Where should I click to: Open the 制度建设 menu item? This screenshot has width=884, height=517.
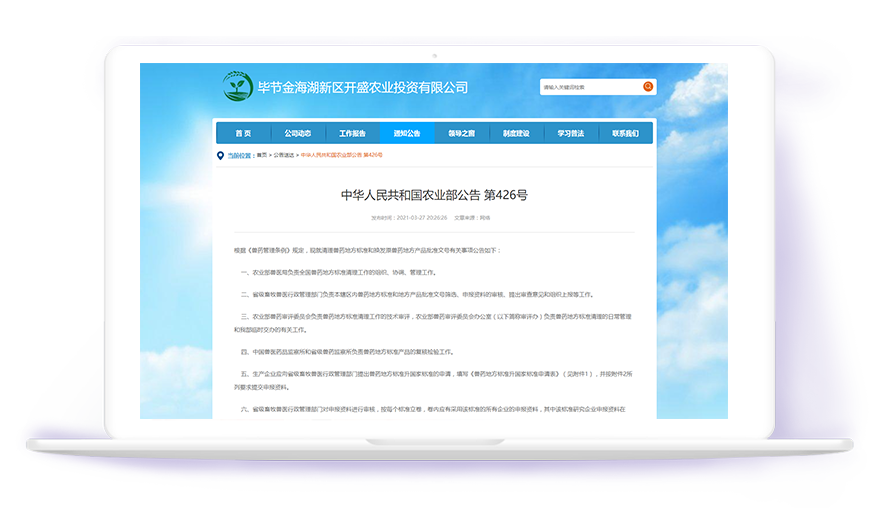coord(516,133)
